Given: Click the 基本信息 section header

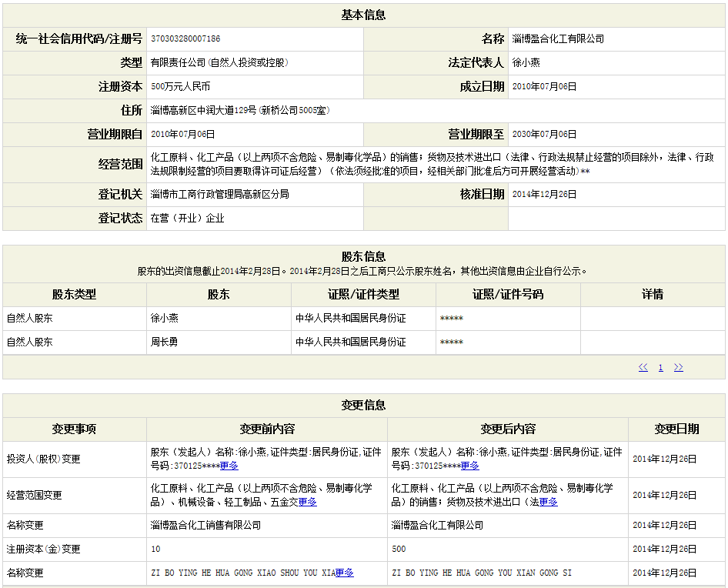Looking at the screenshot, I should 363,15.
